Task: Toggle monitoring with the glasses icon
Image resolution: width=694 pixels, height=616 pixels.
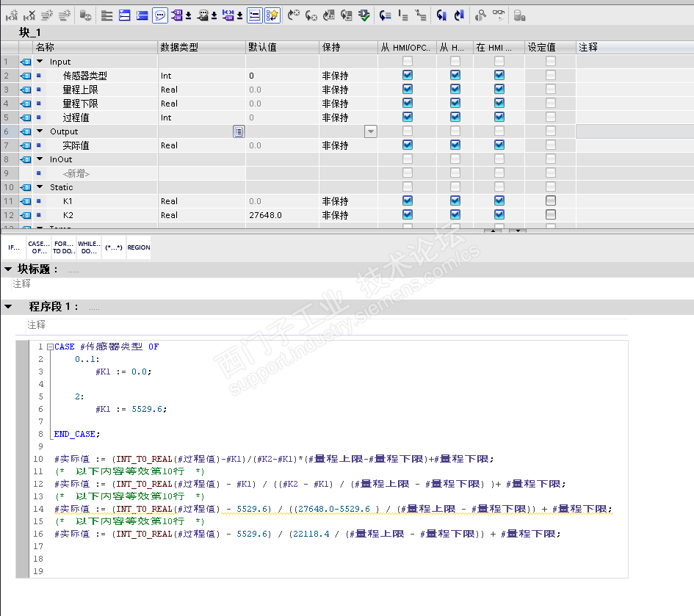Action: tap(499, 16)
